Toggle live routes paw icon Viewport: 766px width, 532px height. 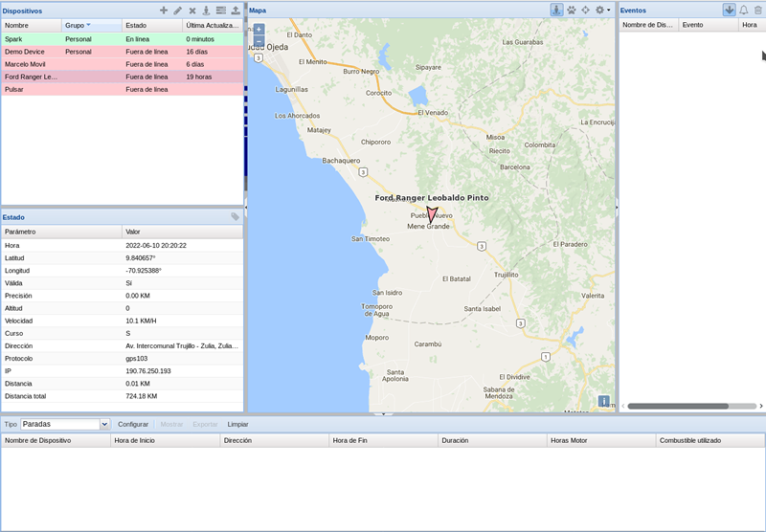click(x=572, y=10)
